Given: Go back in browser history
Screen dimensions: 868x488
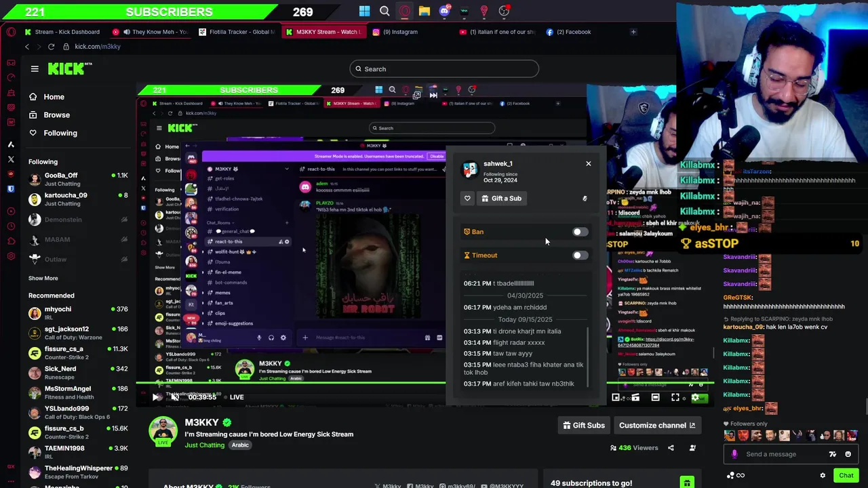Looking at the screenshot, I should pos(27,47).
